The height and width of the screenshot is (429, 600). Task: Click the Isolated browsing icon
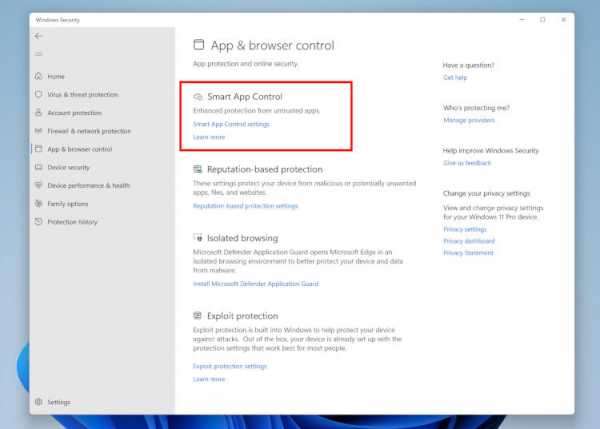pos(198,238)
